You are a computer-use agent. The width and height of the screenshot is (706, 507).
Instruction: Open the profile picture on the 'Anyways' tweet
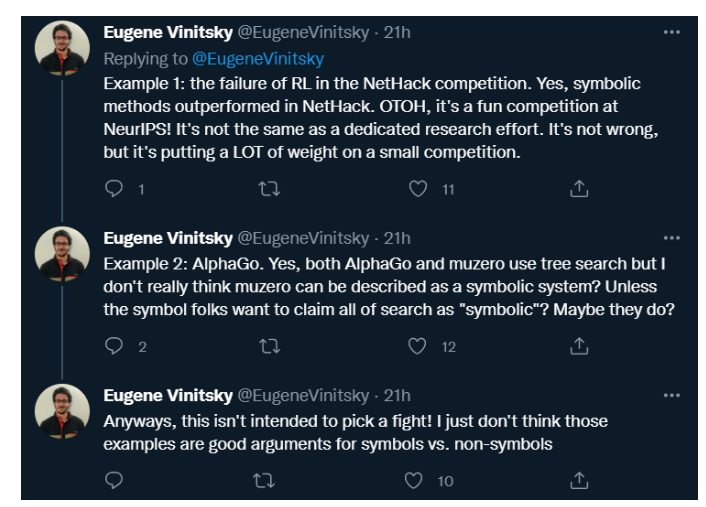(62, 412)
